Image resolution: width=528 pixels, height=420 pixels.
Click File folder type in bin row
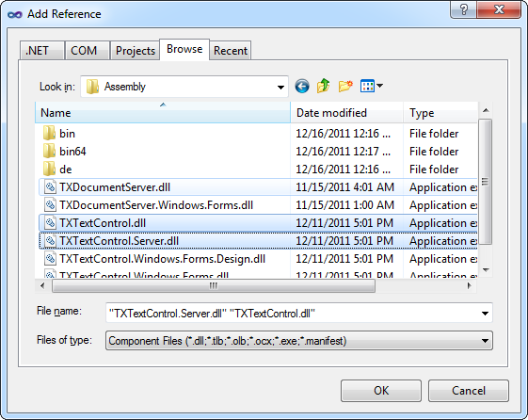click(434, 134)
